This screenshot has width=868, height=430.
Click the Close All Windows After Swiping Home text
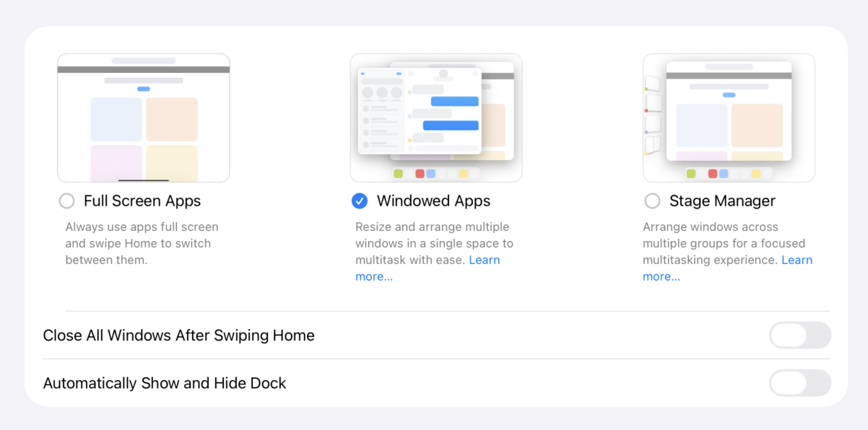[x=179, y=335]
